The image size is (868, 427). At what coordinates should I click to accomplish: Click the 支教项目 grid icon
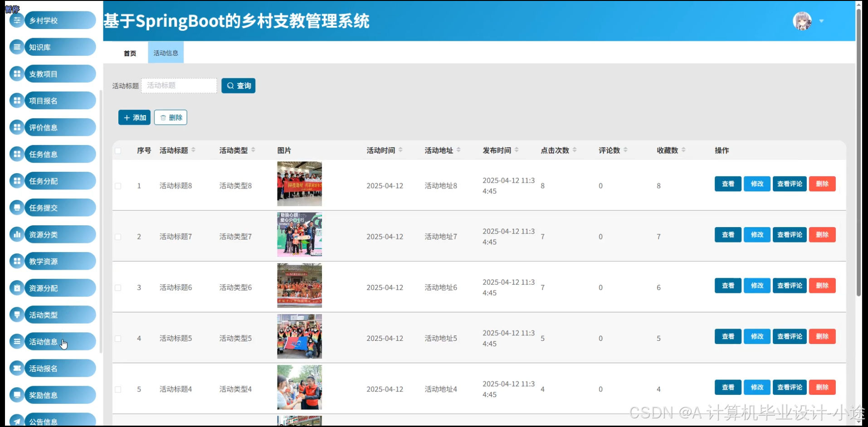pos(17,74)
